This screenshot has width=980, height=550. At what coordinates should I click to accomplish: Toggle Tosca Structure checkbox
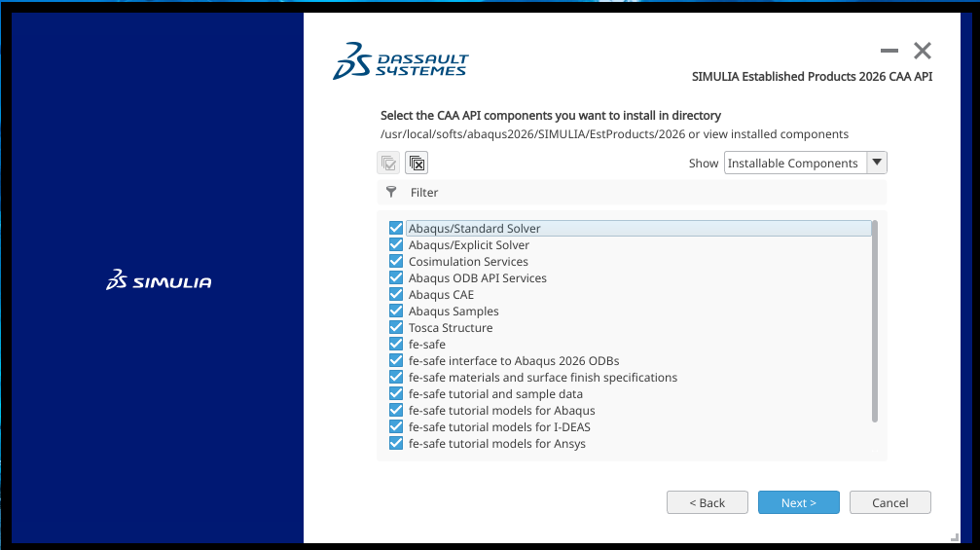[396, 327]
